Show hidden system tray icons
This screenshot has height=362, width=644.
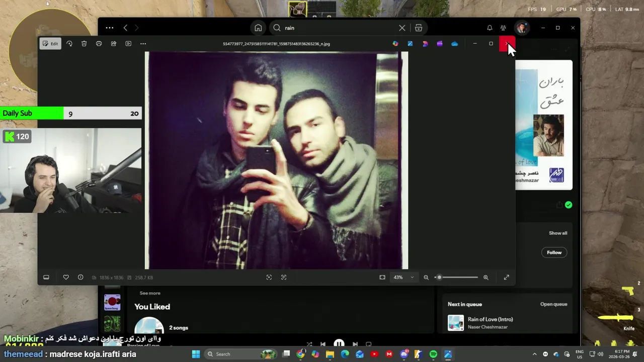click(534, 354)
